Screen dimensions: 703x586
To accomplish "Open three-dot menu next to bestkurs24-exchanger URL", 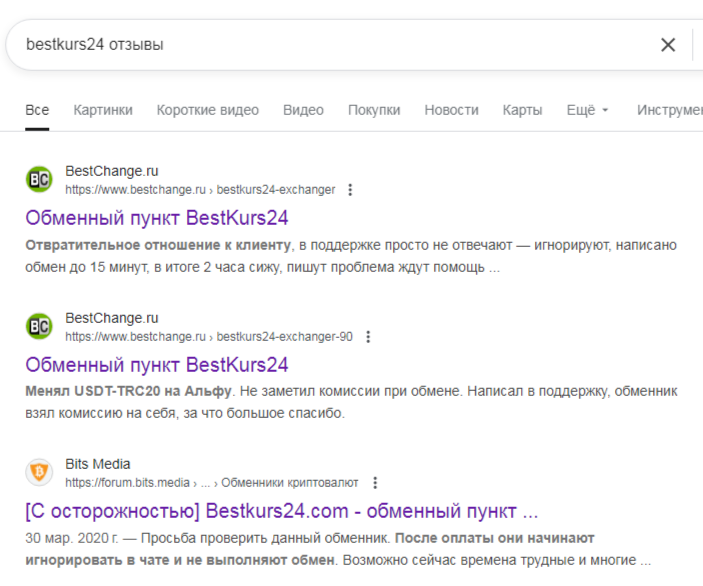I will coord(350,190).
